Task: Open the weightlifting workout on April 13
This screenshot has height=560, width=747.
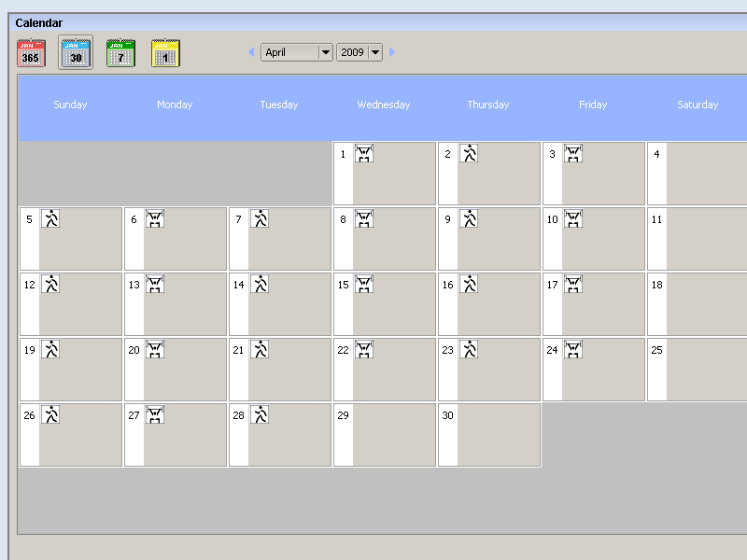Action: click(155, 285)
